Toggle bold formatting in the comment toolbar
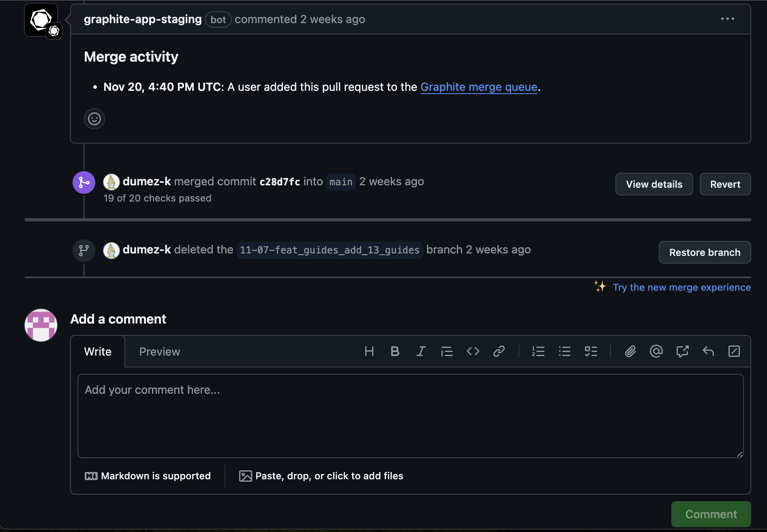The width and height of the screenshot is (767, 532). 395,351
